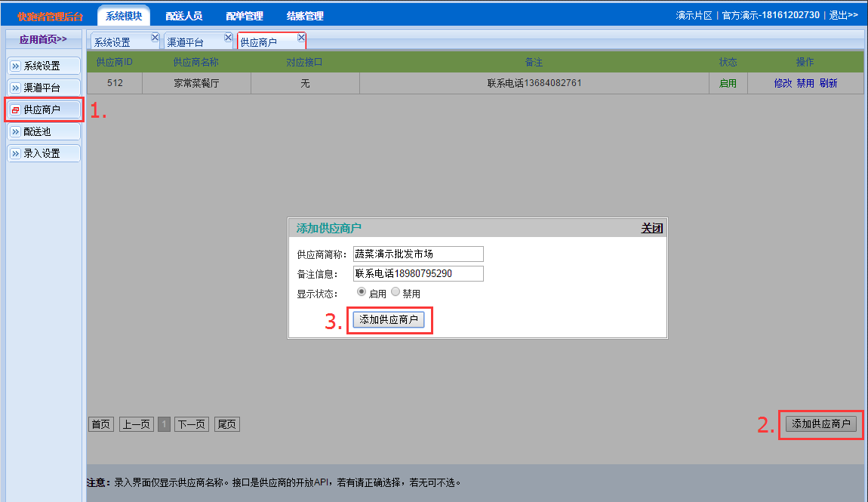The width and height of the screenshot is (868, 502).
Task: Click the red icon beside 供应商户 in sidebar
Action: pyautogui.click(x=15, y=110)
